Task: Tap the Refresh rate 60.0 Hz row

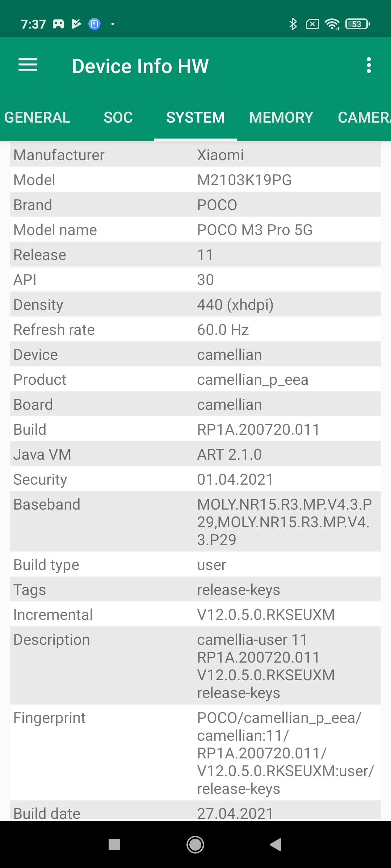Action: [x=195, y=329]
